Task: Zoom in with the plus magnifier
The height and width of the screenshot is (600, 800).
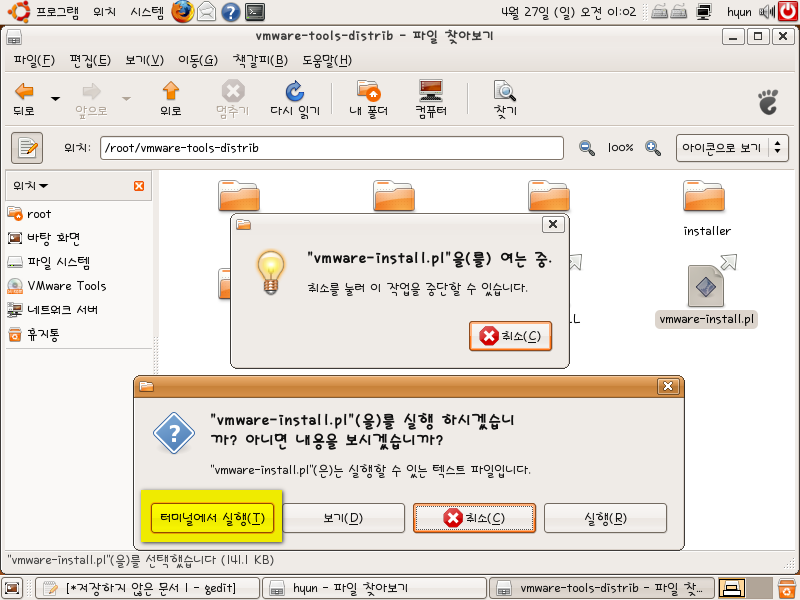Action: click(x=653, y=148)
